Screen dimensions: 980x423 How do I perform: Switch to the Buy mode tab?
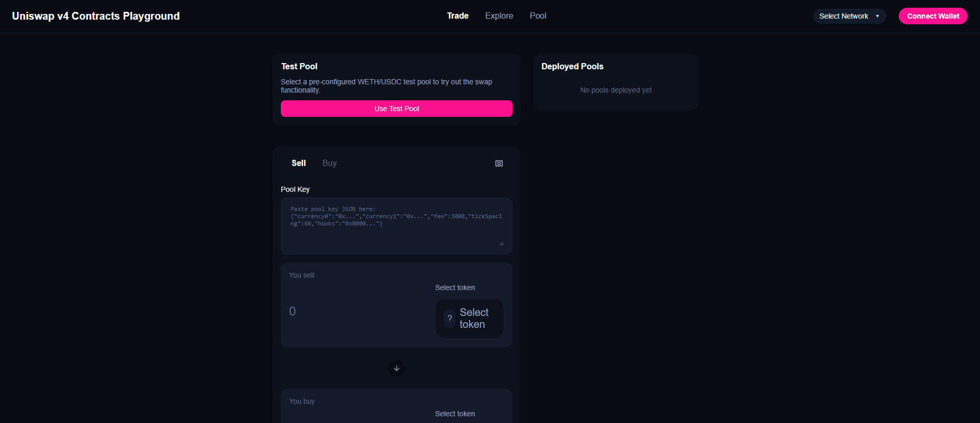329,163
